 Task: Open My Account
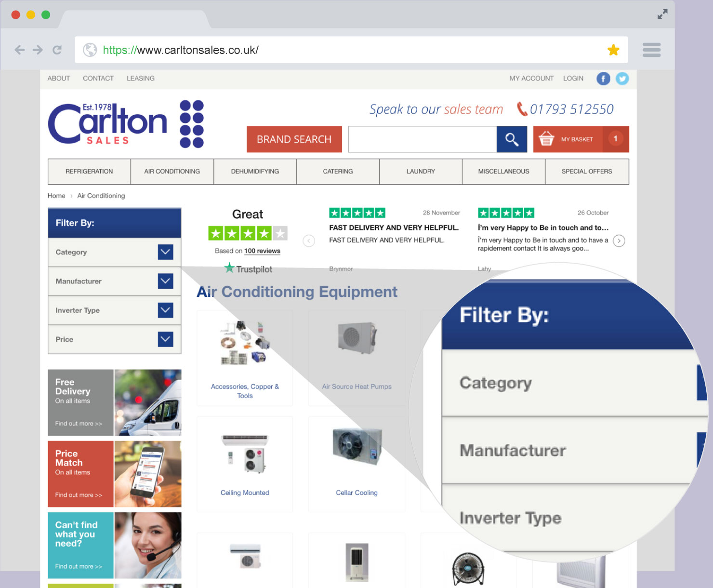tap(531, 79)
